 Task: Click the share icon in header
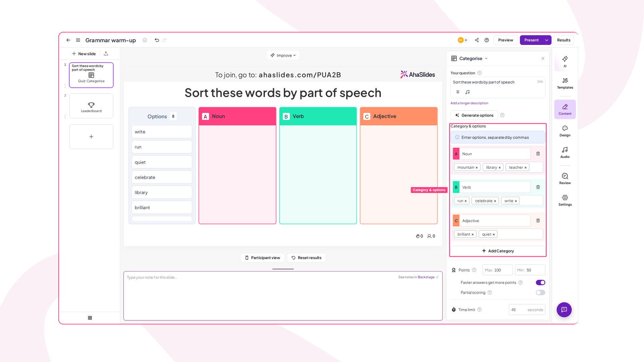coord(477,40)
